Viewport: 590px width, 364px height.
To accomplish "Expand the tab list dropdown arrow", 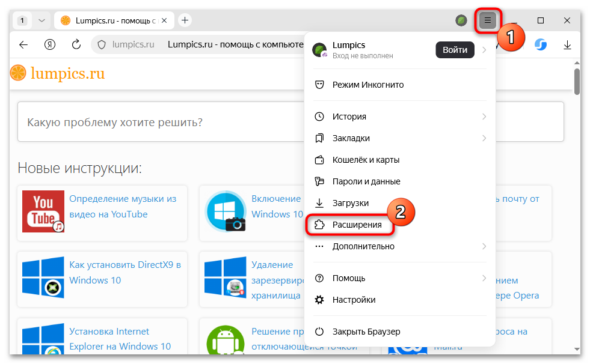I will (x=41, y=20).
